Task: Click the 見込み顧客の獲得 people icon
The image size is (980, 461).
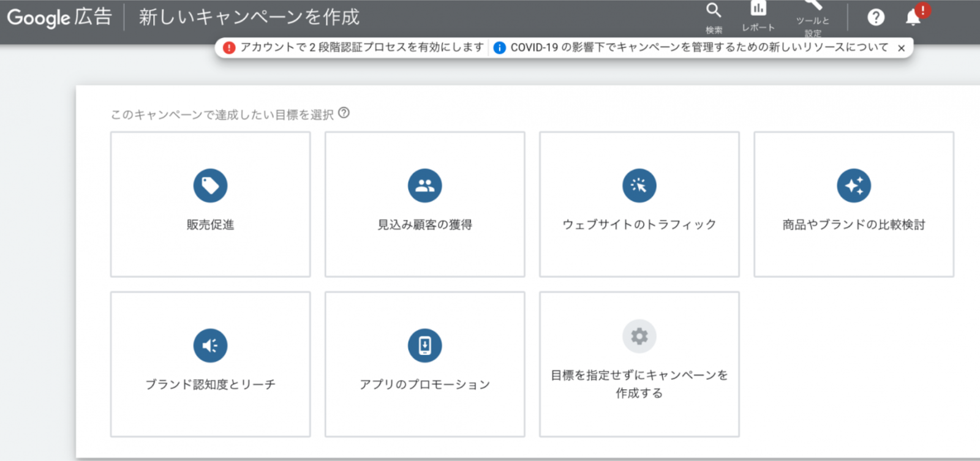Action: [x=424, y=186]
